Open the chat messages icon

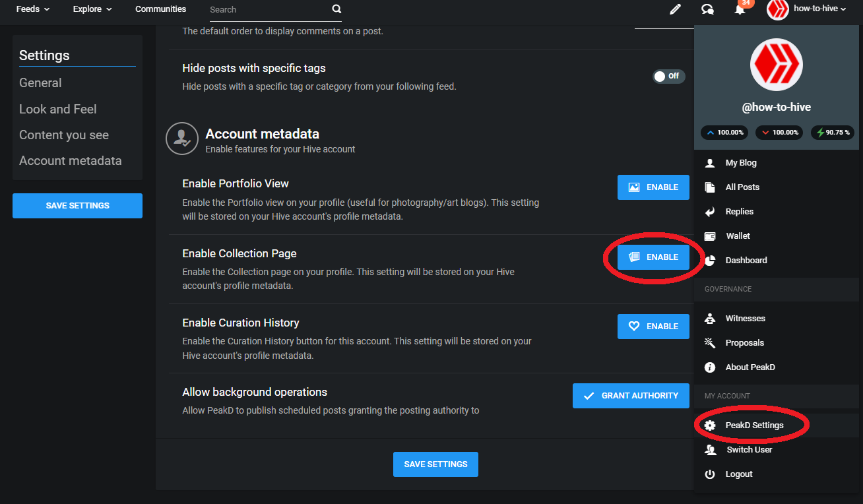(707, 9)
